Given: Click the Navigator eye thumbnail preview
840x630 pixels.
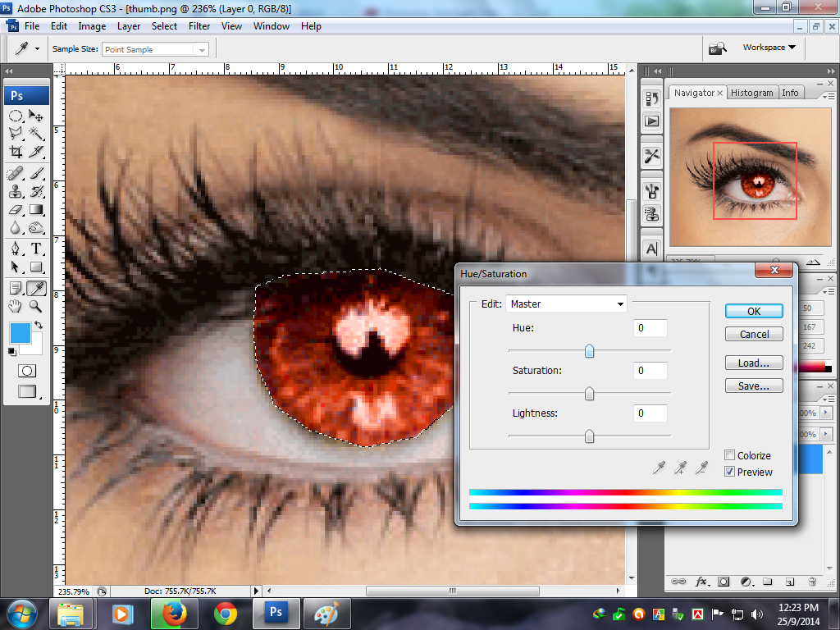Looking at the screenshot, I should point(750,177).
